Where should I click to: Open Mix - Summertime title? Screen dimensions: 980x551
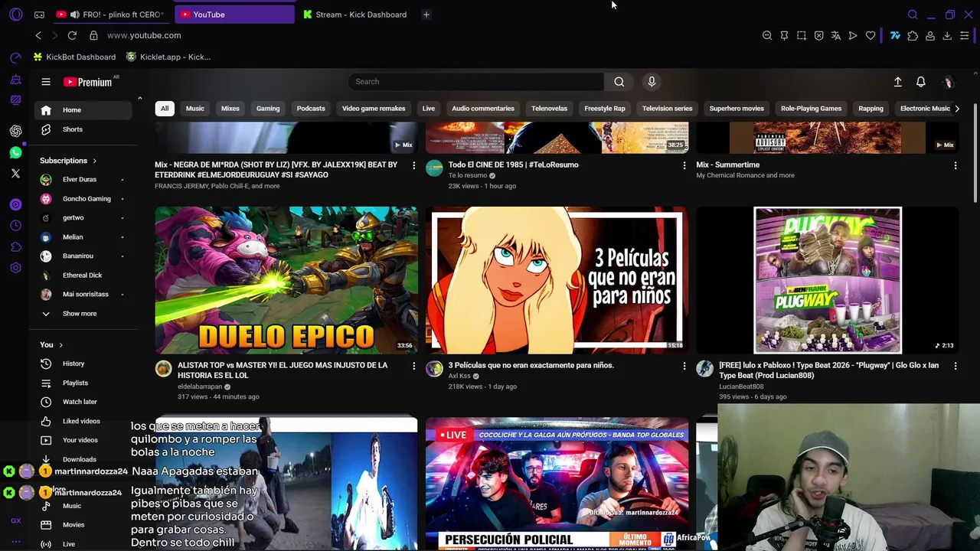click(727, 165)
